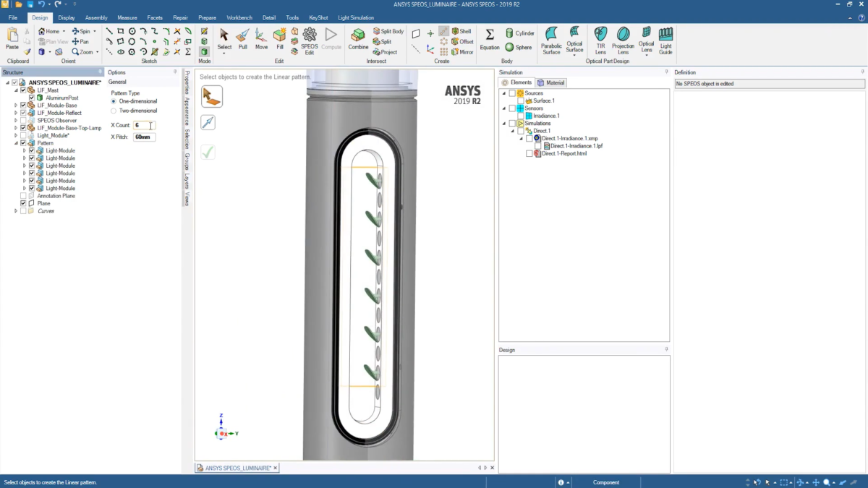The width and height of the screenshot is (868, 488).
Task: Click the Compute button
Action: pos(331,39)
